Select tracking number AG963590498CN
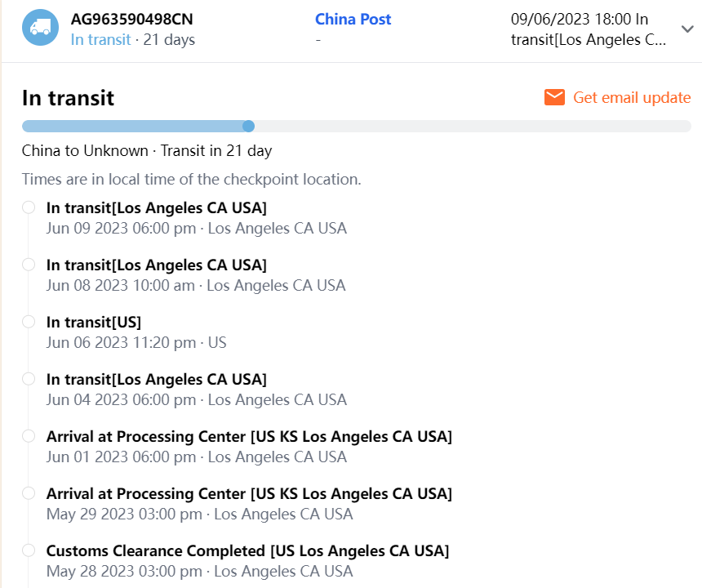The height and width of the screenshot is (588, 702). (x=131, y=20)
